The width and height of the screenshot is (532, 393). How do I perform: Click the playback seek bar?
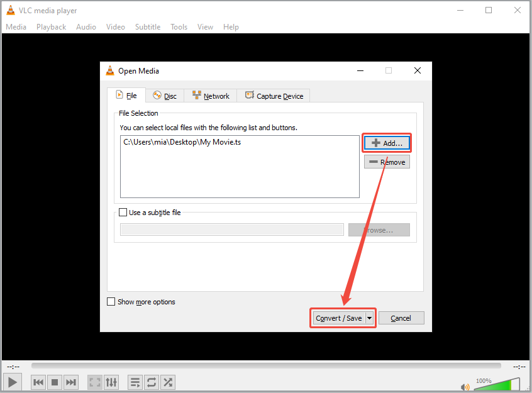266,365
